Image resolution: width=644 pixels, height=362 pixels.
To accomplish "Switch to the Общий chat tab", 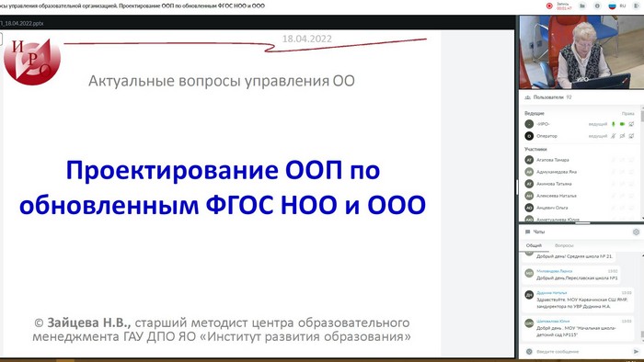I will coord(534,245).
